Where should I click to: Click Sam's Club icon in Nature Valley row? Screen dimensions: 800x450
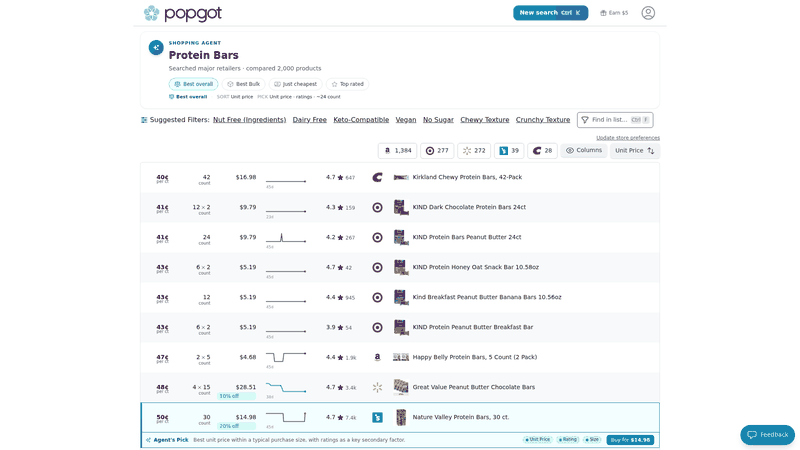point(377,417)
